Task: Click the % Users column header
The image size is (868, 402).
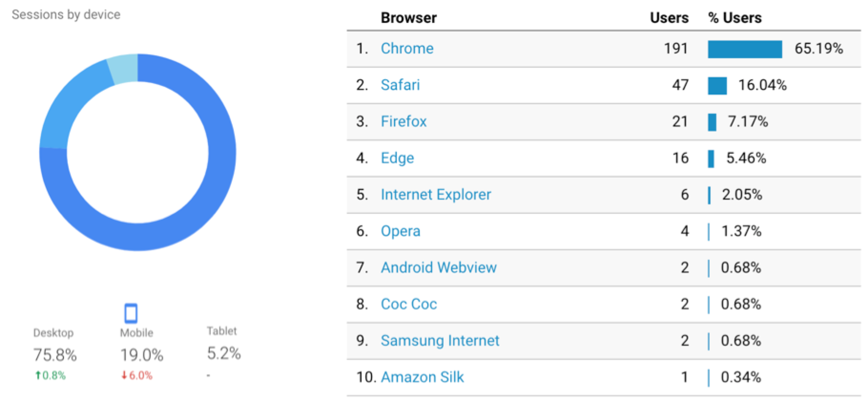Action: [734, 18]
